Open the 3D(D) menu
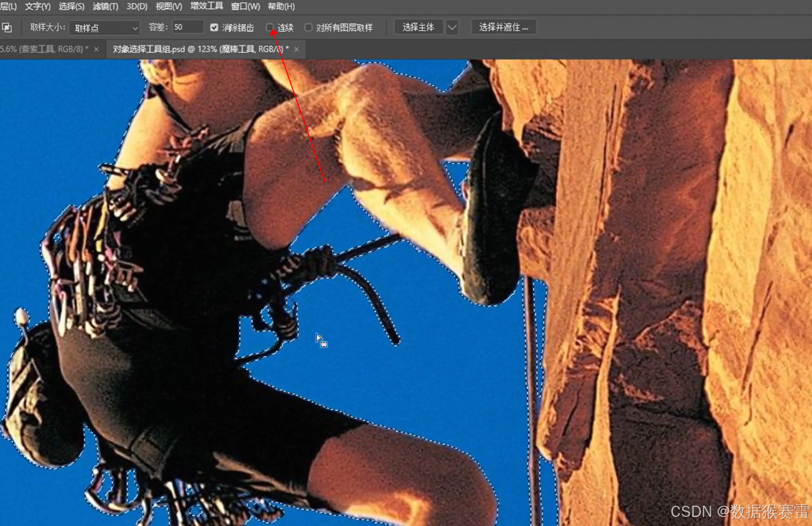 point(137,6)
